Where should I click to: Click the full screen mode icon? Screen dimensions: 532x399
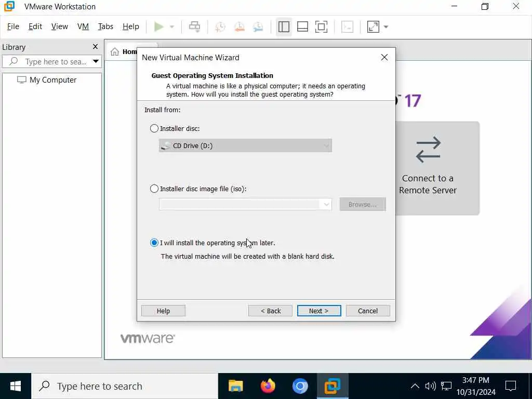[x=321, y=27]
